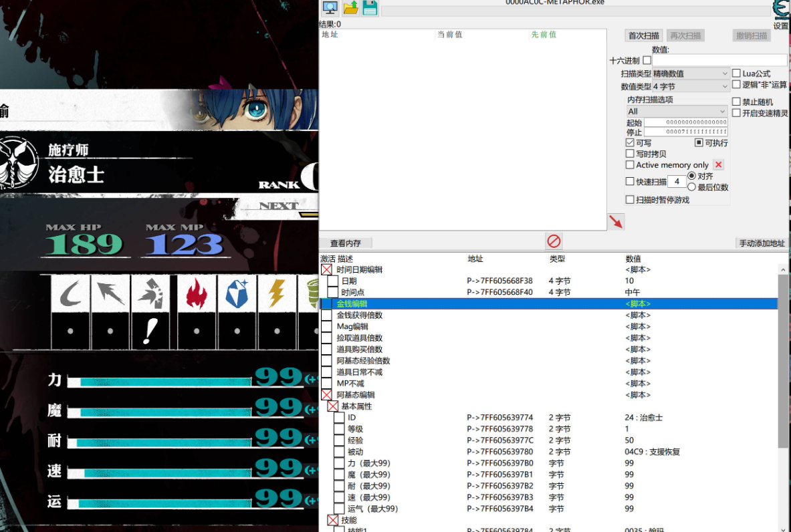Viewport: 791px width, 532px height.
Task: Click the scan progress bar at top
Action: pos(576,10)
